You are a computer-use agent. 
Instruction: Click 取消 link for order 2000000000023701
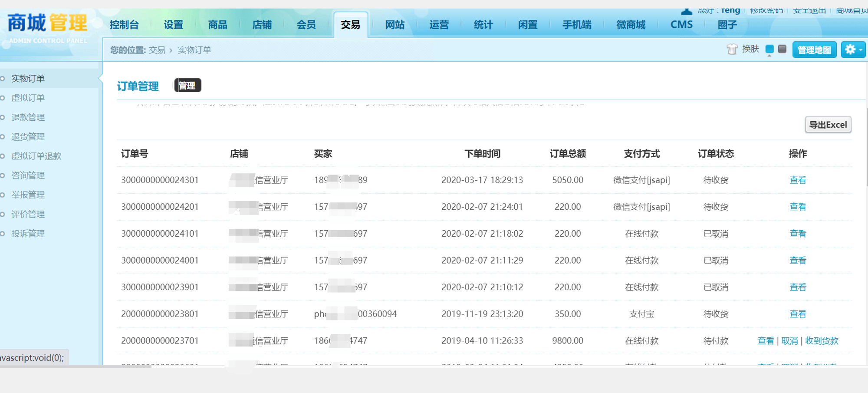coord(789,341)
